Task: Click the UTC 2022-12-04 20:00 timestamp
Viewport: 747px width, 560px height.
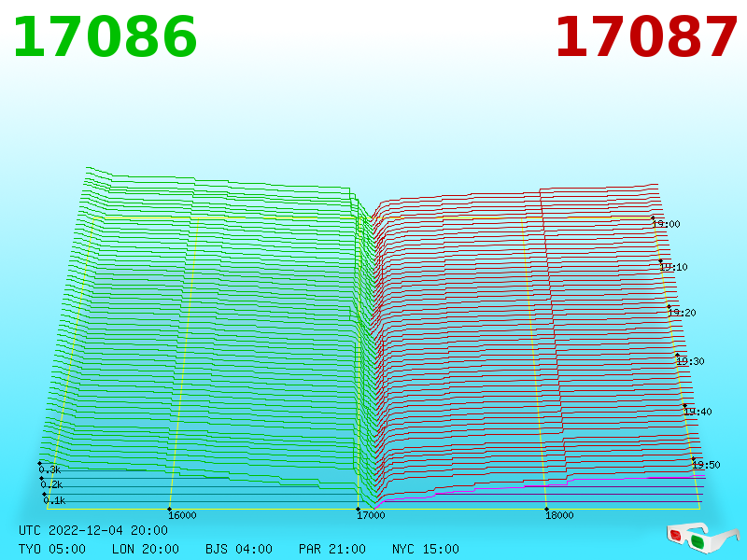Action: (93, 530)
